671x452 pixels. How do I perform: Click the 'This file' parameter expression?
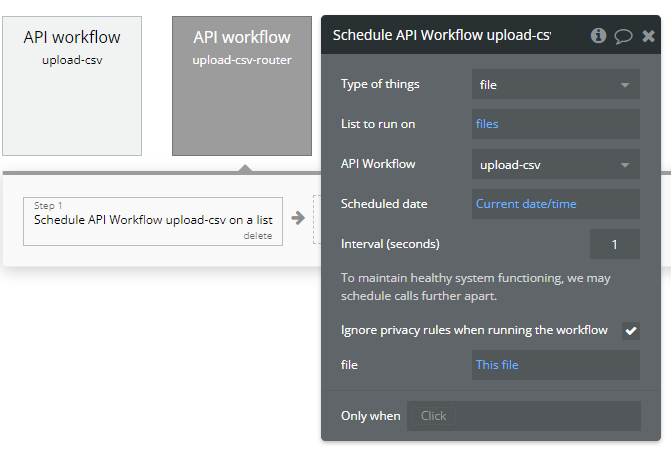pyautogui.click(x=497, y=365)
